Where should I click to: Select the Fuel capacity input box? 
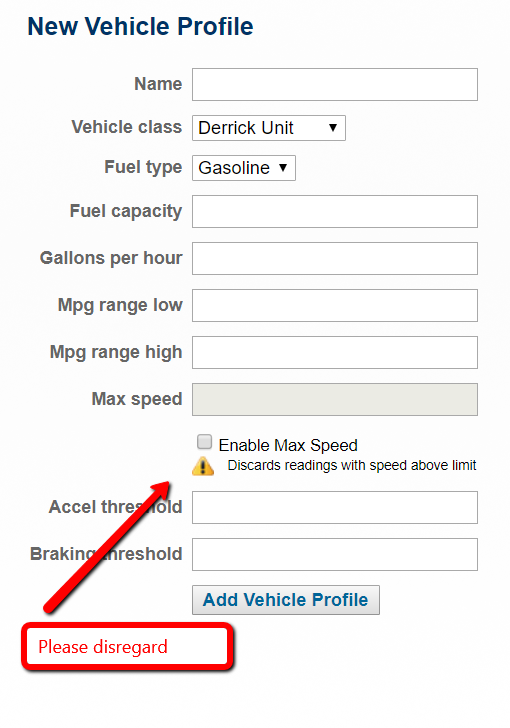pyautogui.click(x=335, y=212)
